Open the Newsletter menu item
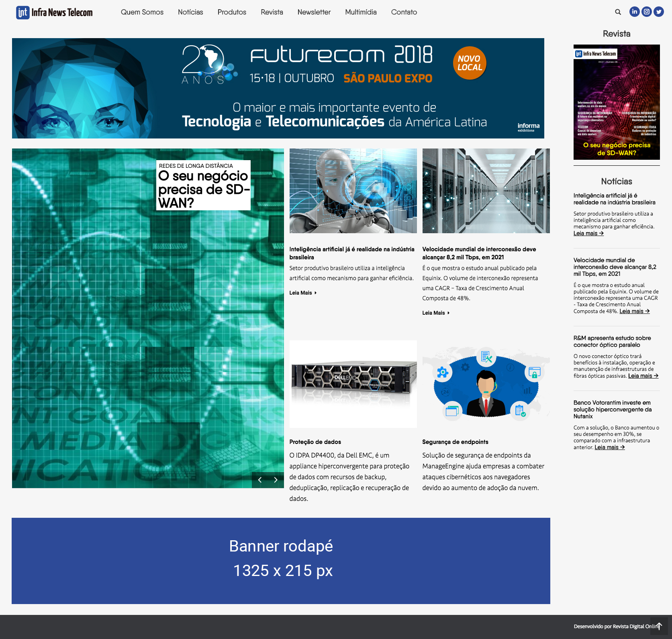This screenshot has height=639, width=672. (x=314, y=12)
